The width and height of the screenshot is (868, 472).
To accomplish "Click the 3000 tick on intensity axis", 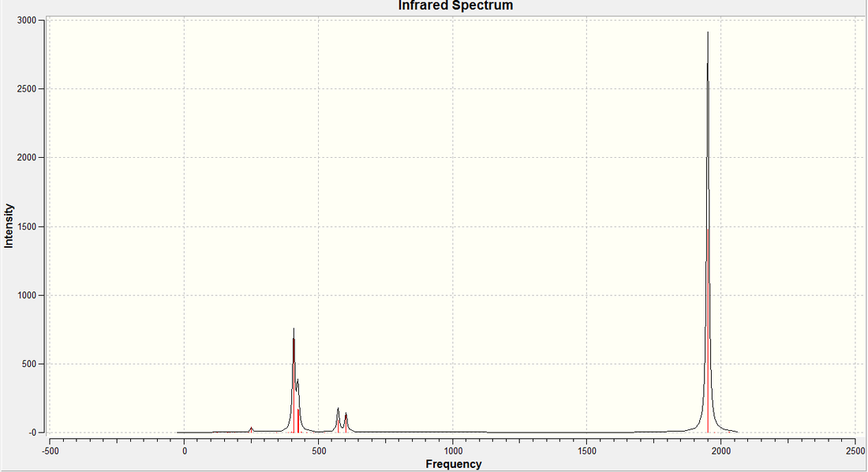I will click(27, 21).
